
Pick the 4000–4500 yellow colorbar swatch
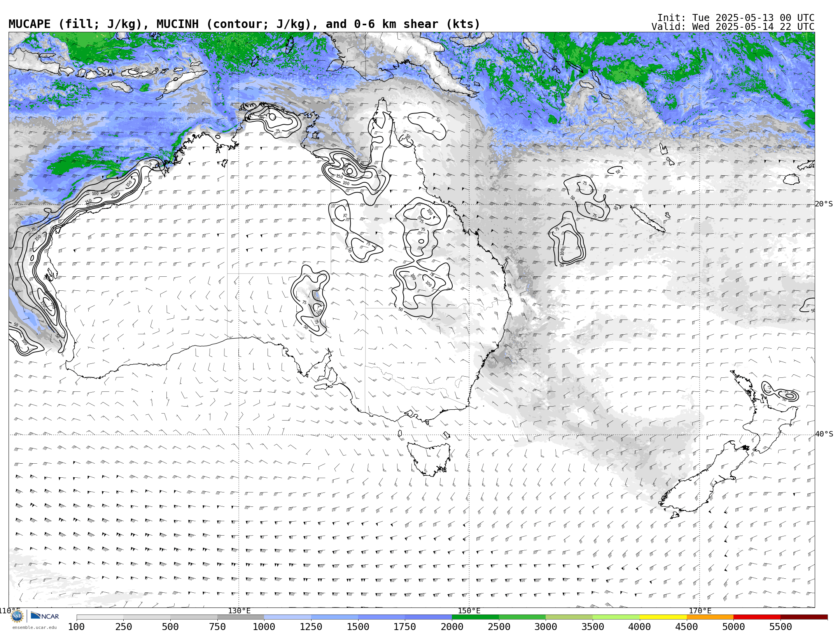pyautogui.click(x=663, y=617)
